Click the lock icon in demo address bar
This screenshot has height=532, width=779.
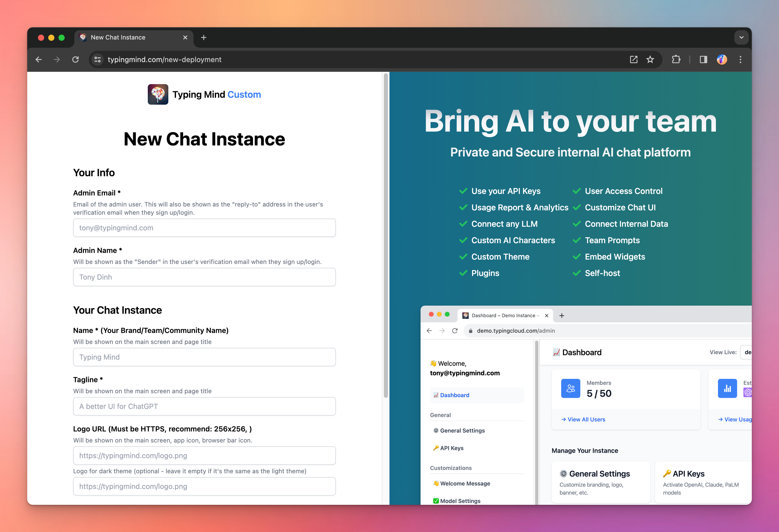pyautogui.click(x=471, y=331)
